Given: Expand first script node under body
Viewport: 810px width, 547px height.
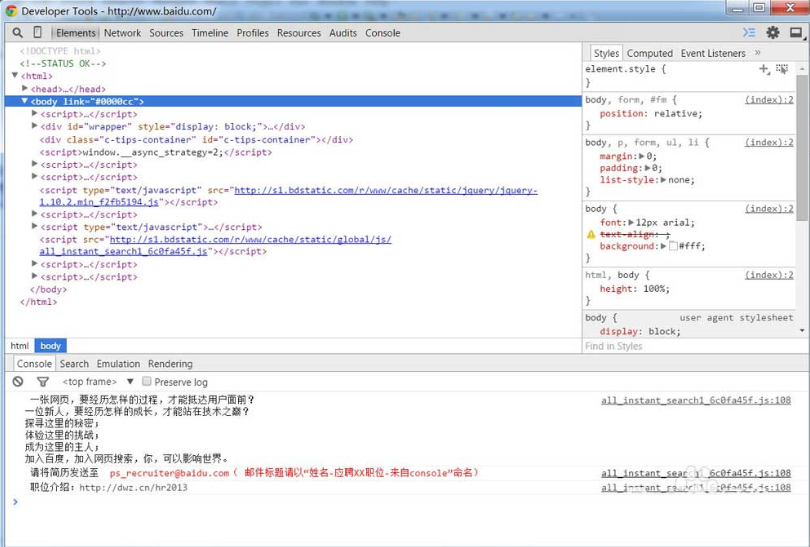Looking at the screenshot, I should click(35, 113).
